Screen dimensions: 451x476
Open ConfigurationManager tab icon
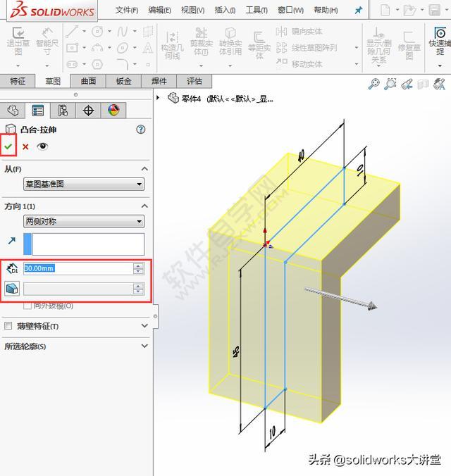pos(63,110)
